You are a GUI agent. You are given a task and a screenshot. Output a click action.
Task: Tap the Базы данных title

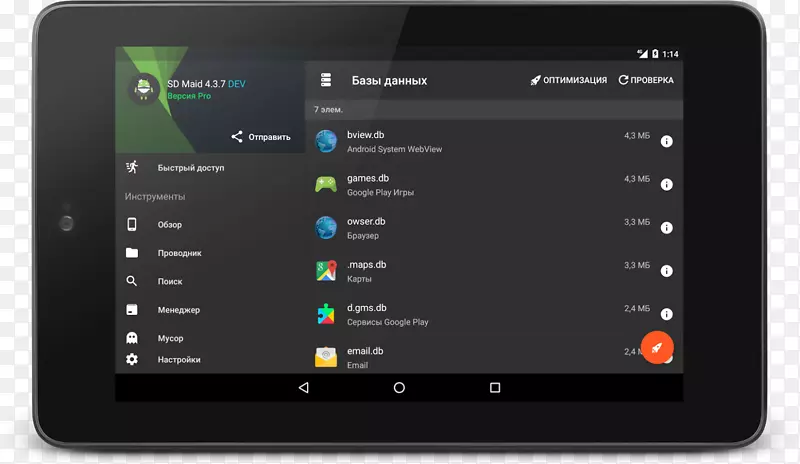coord(389,81)
